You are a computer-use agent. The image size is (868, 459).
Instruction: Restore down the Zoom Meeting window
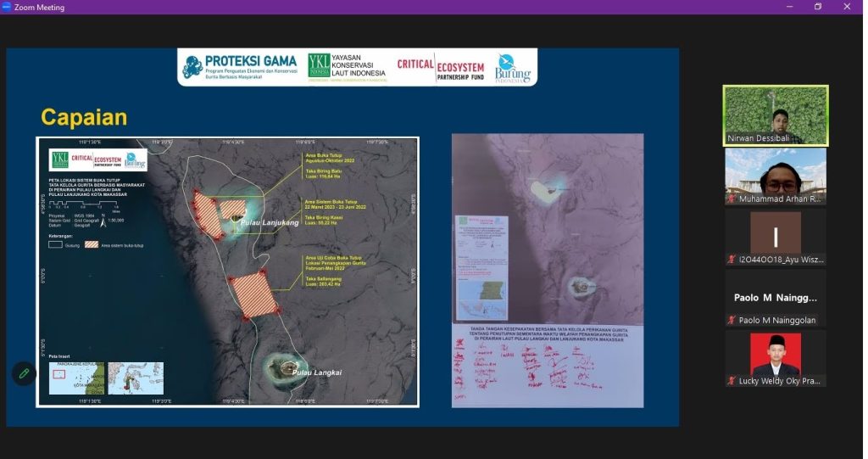coord(818,7)
